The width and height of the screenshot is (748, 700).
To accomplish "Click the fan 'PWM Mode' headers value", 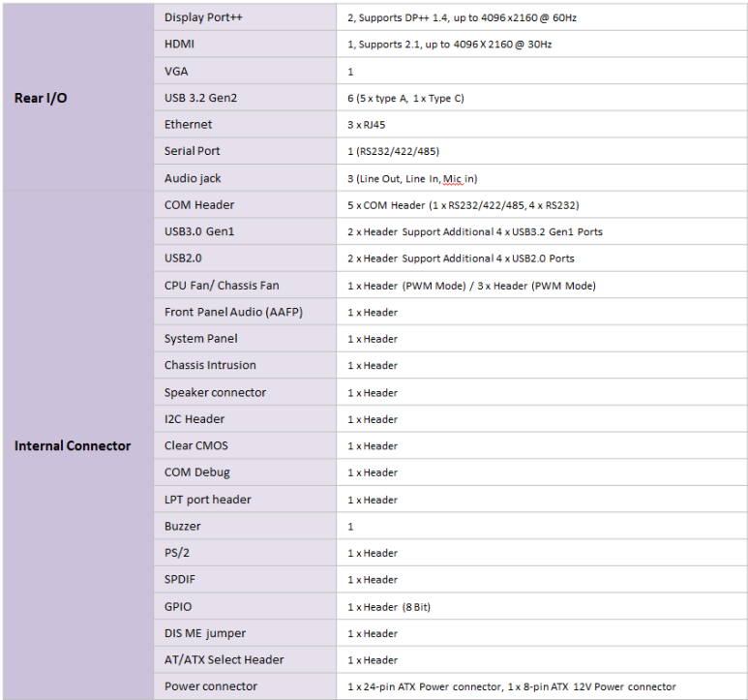I will [472, 286].
